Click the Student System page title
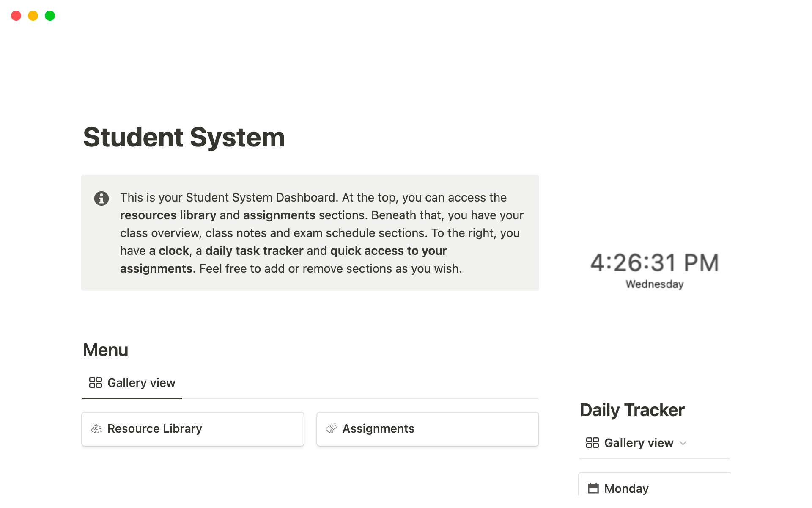Screen dimensions: 812x508 tap(184, 137)
